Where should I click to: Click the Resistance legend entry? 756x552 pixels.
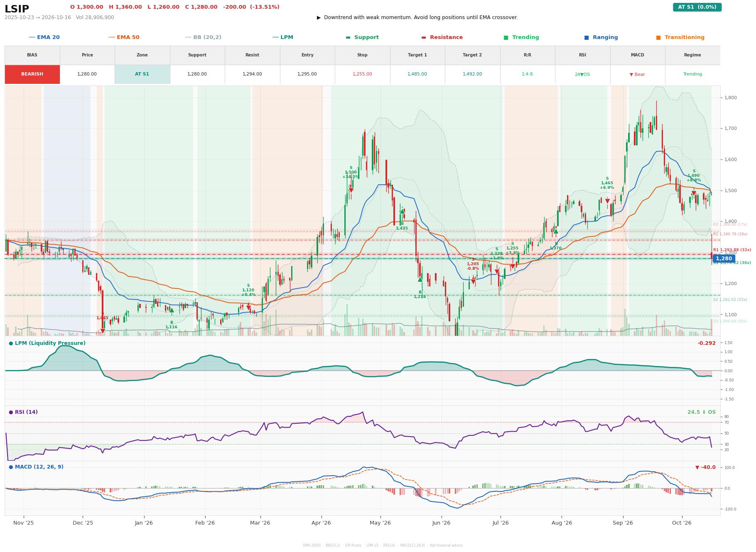[442, 37]
